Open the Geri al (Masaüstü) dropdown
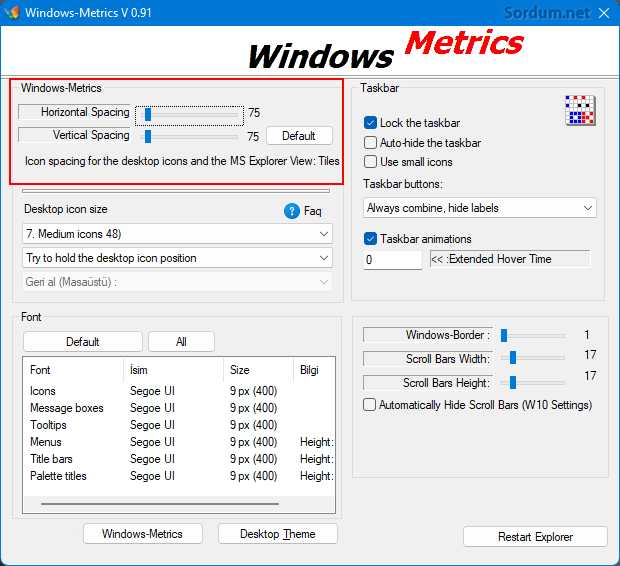 coord(177,282)
